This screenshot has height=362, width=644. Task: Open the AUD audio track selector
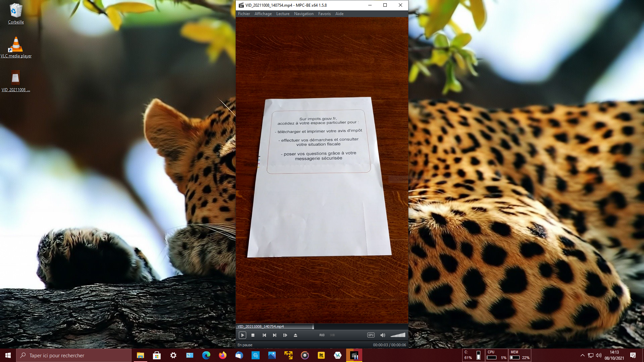tap(322, 335)
